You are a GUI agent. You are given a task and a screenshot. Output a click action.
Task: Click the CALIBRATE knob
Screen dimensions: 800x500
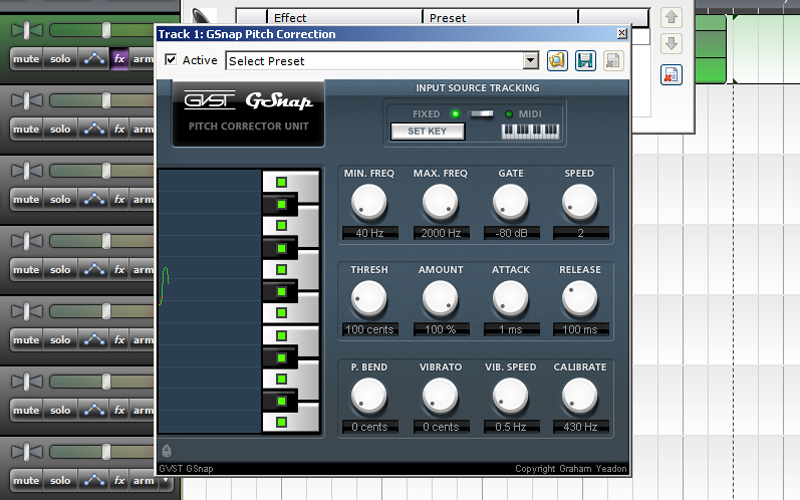tap(580, 396)
